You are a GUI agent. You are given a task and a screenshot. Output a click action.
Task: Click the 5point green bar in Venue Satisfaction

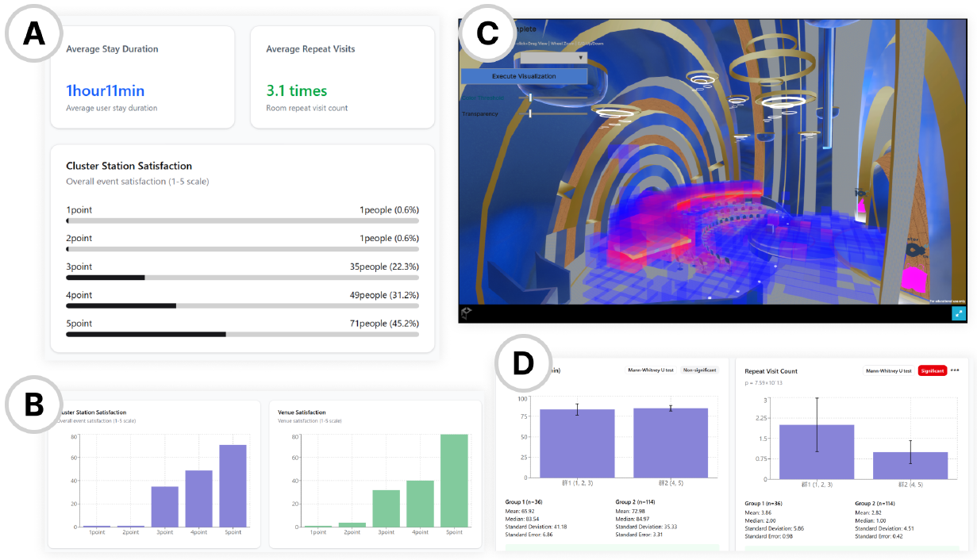click(454, 481)
